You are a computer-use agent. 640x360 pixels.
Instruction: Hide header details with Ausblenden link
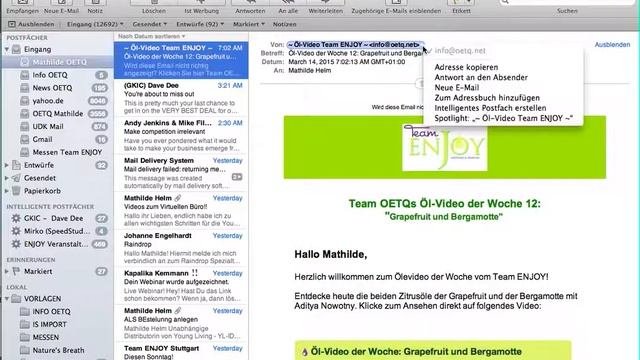tap(612, 44)
